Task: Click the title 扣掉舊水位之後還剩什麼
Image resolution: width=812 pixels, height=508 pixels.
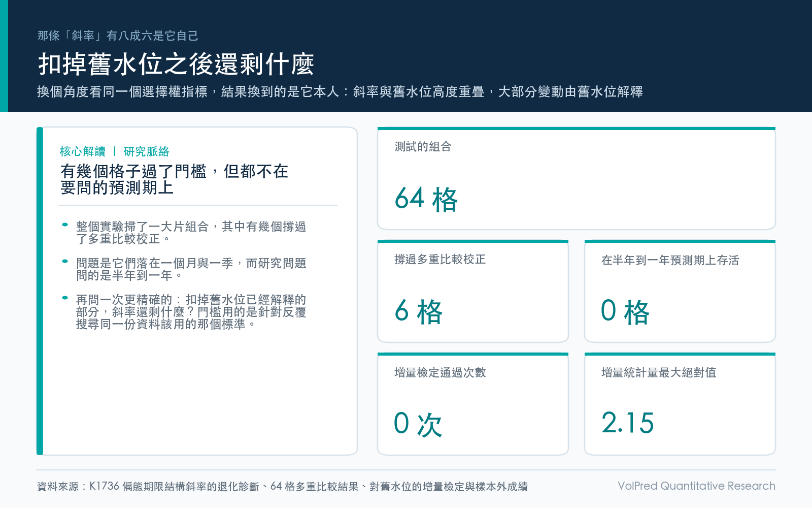Action: 176,65
